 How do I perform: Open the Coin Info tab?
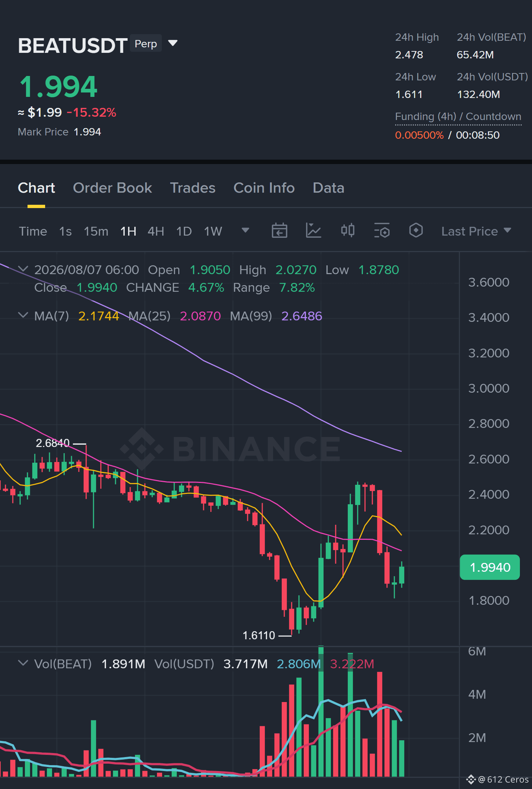264,188
